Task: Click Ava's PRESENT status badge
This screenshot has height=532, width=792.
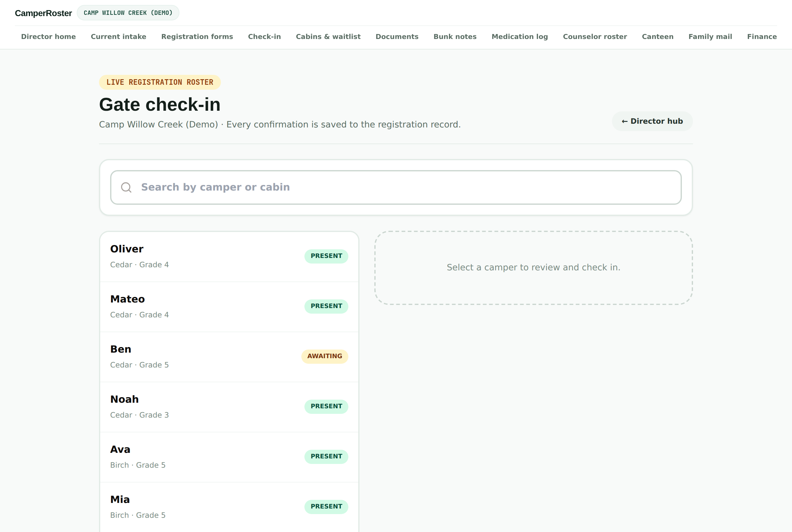Action: coord(326,457)
